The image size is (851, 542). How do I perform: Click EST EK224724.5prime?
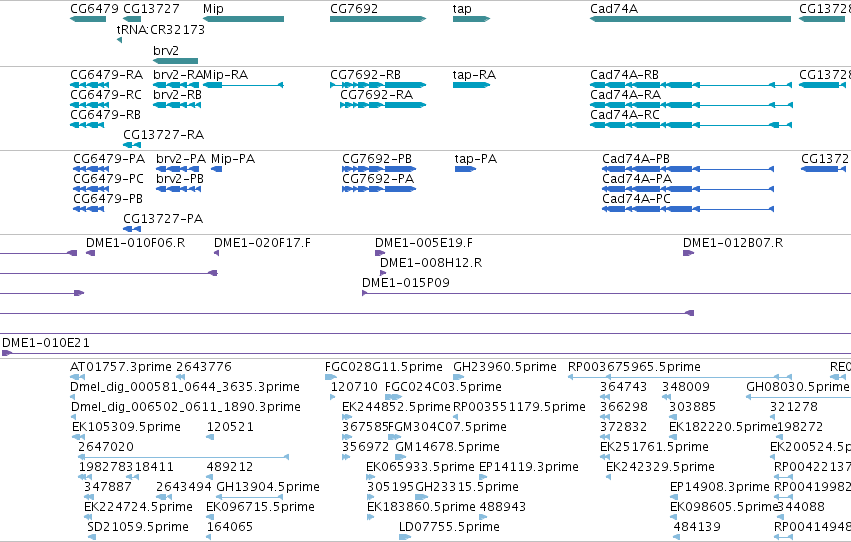(138, 507)
